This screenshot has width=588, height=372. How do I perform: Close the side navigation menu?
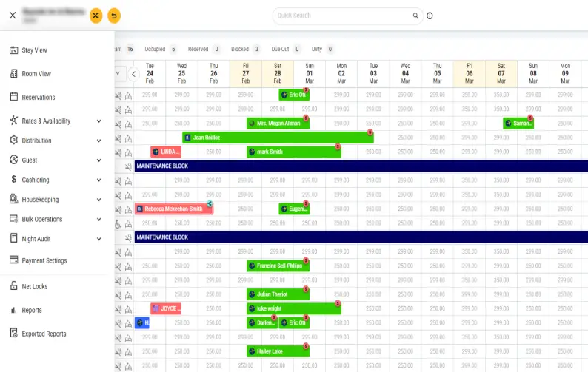click(x=13, y=15)
